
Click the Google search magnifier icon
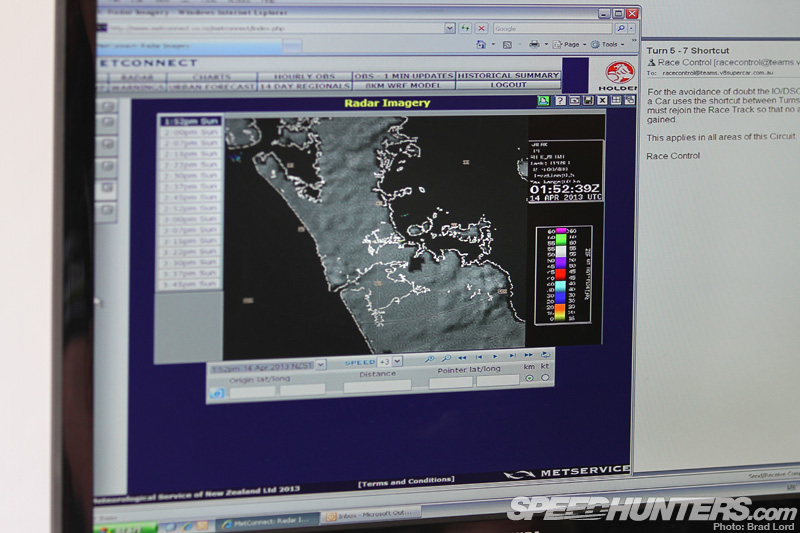pyautogui.click(x=620, y=29)
